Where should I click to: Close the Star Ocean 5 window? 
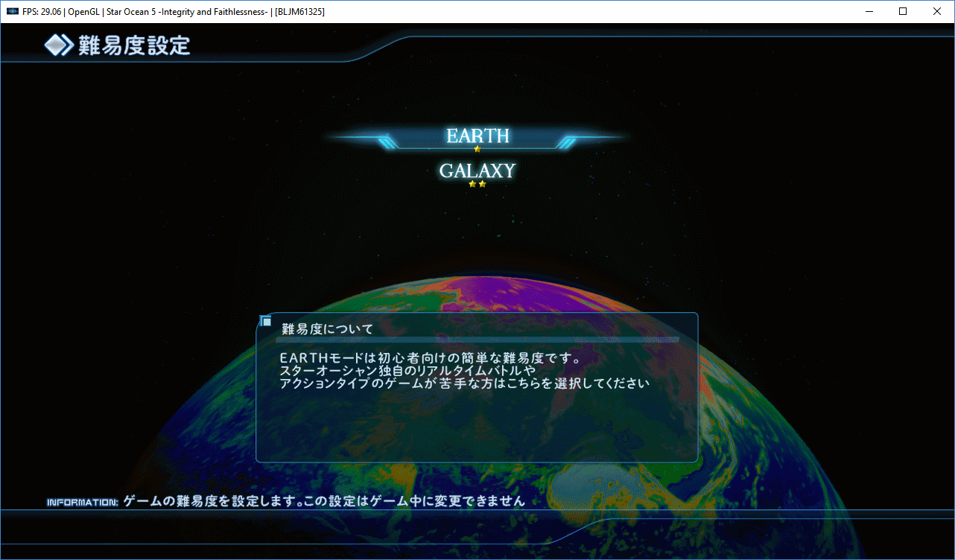[937, 11]
